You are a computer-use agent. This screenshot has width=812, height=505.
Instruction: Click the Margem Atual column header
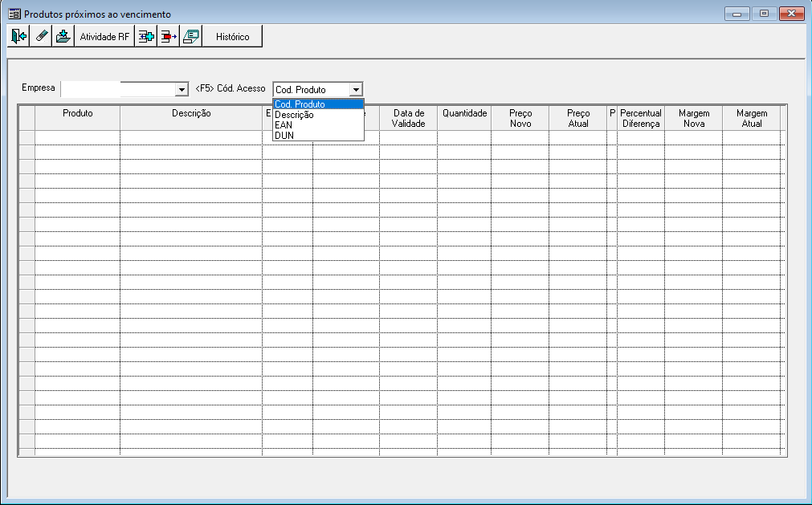point(752,118)
